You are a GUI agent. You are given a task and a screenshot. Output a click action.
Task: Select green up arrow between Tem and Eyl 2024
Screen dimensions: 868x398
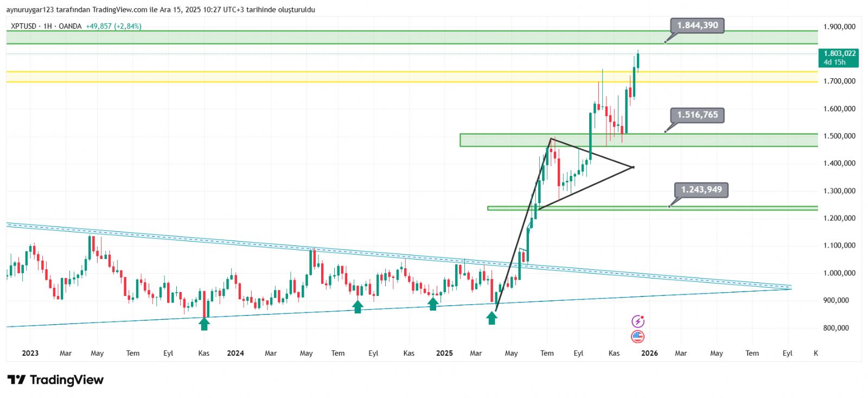358,307
